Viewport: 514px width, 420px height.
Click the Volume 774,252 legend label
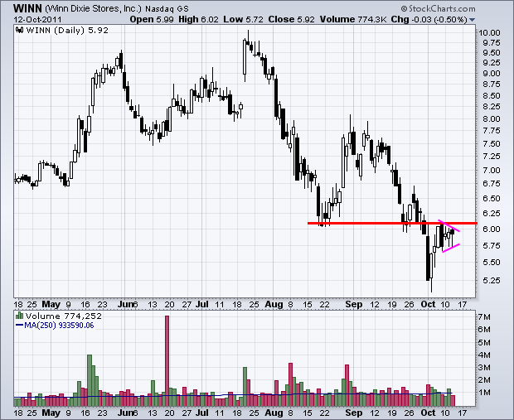click(64, 316)
